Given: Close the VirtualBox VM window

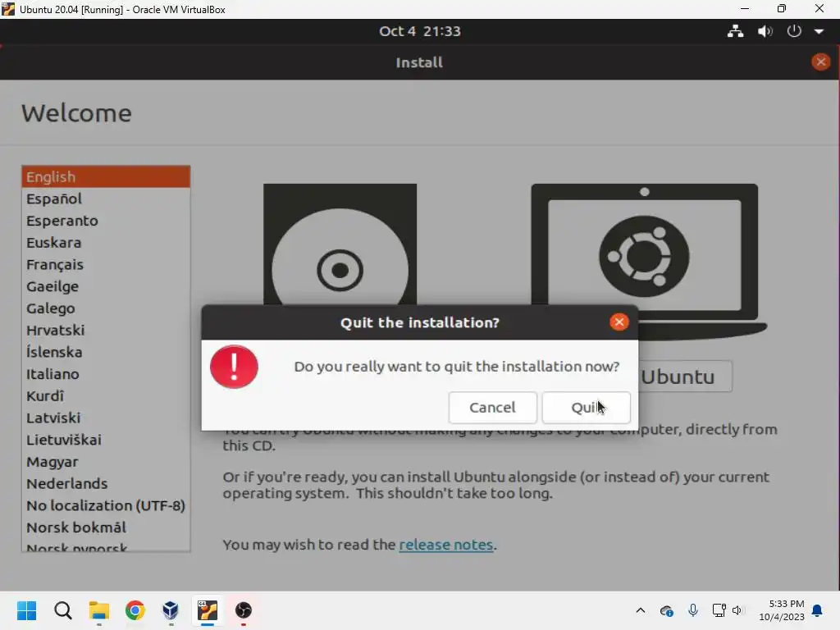Looking at the screenshot, I should pos(819,8).
